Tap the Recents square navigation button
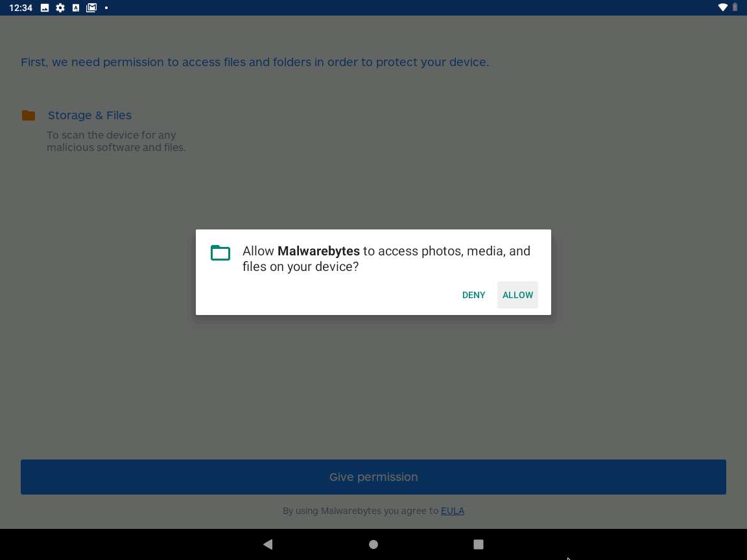Screen dimensions: 747x560 [x=479, y=544]
